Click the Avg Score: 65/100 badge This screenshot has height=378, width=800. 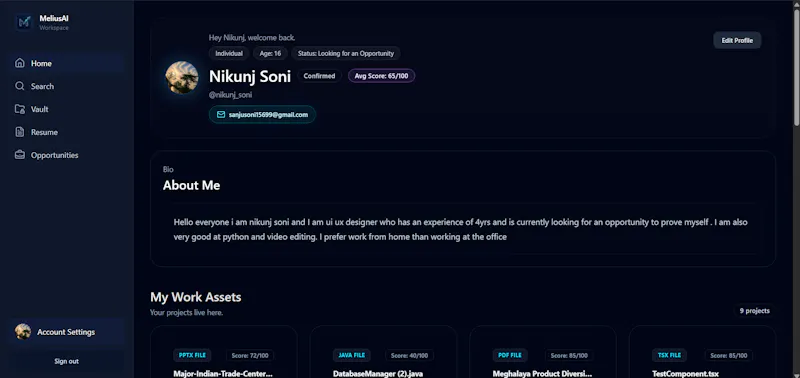coord(382,76)
